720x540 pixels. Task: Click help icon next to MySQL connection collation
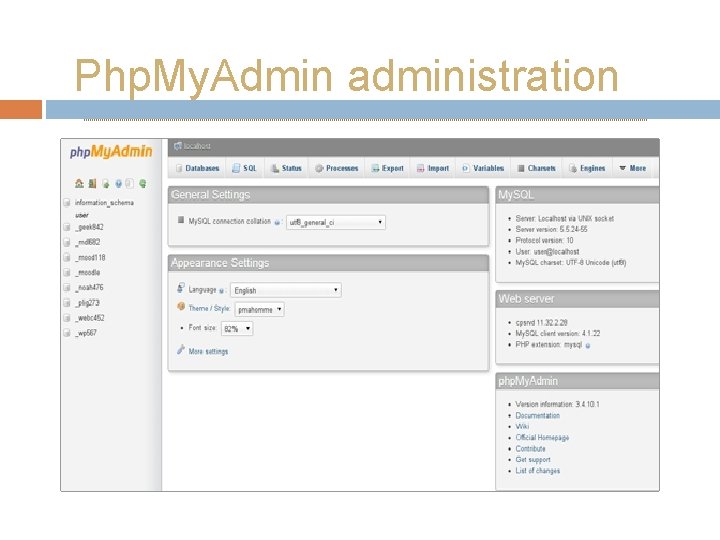[x=277, y=222]
